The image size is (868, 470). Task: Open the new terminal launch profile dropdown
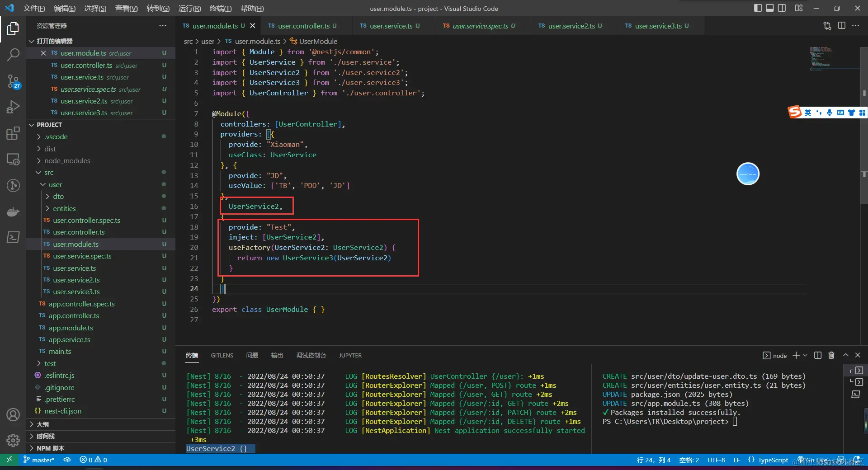point(805,356)
